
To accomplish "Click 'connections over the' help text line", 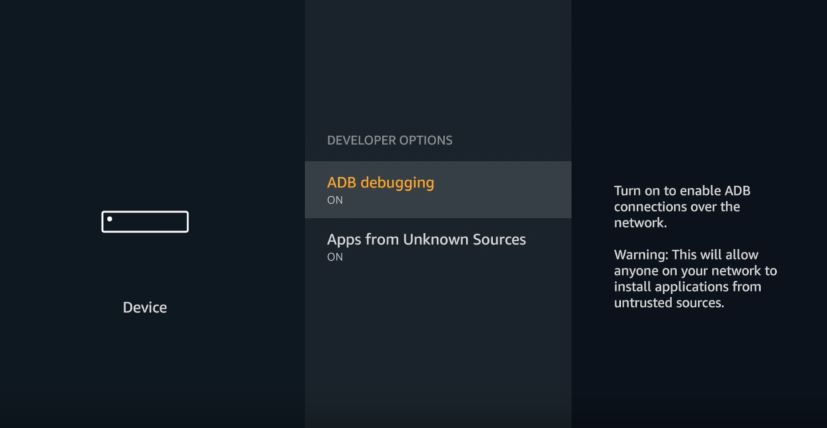I will tap(677, 206).
